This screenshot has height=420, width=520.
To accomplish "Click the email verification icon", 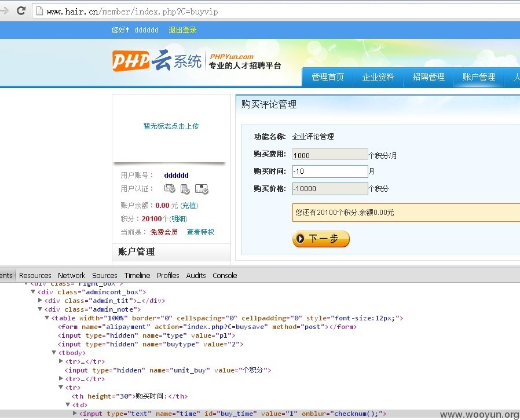I will (x=170, y=188).
